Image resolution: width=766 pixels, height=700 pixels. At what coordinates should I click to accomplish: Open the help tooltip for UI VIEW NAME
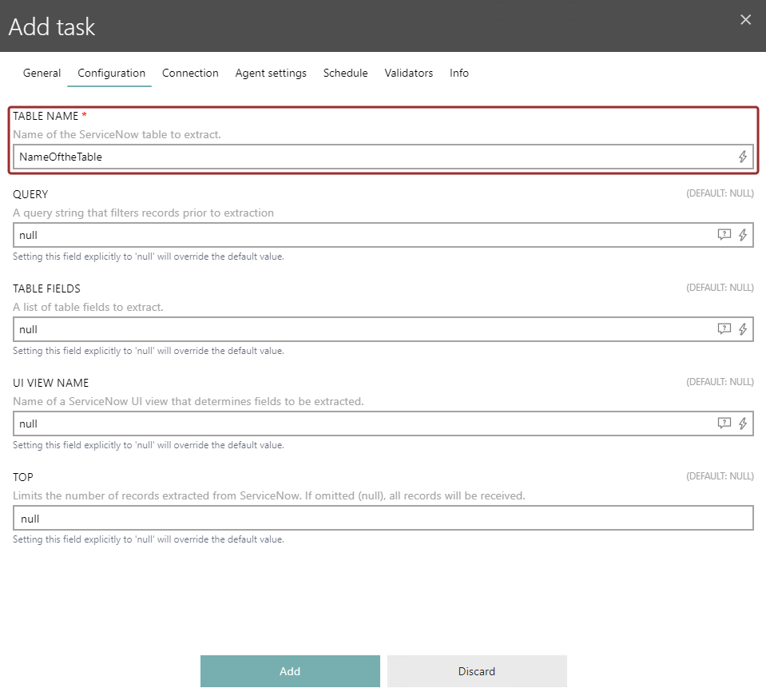coord(724,424)
